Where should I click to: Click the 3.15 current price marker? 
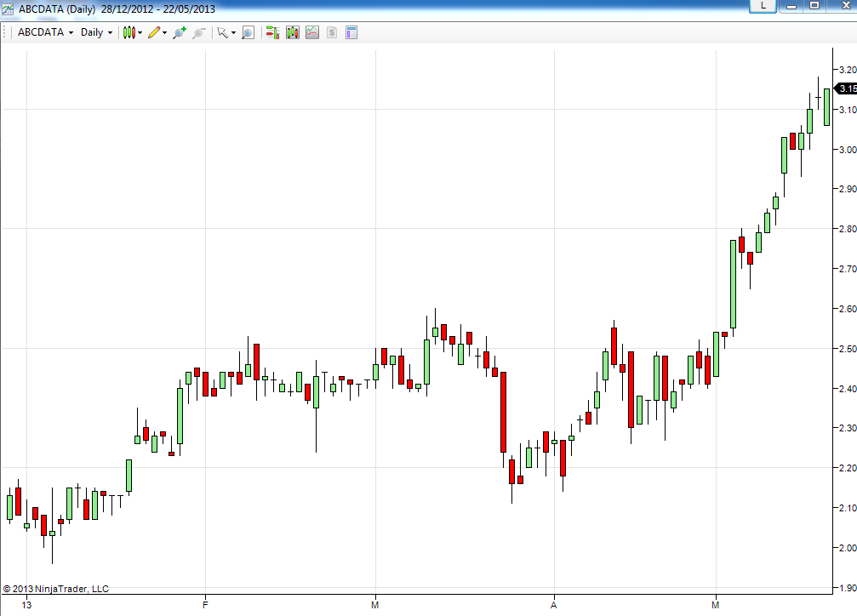[x=847, y=88]
